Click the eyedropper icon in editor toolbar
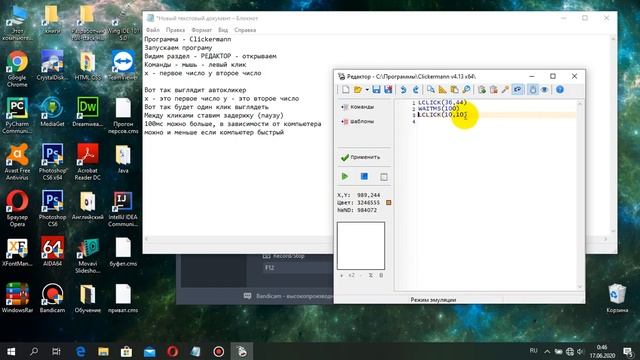This screenshot has height=360, width=640. (505, 89)
